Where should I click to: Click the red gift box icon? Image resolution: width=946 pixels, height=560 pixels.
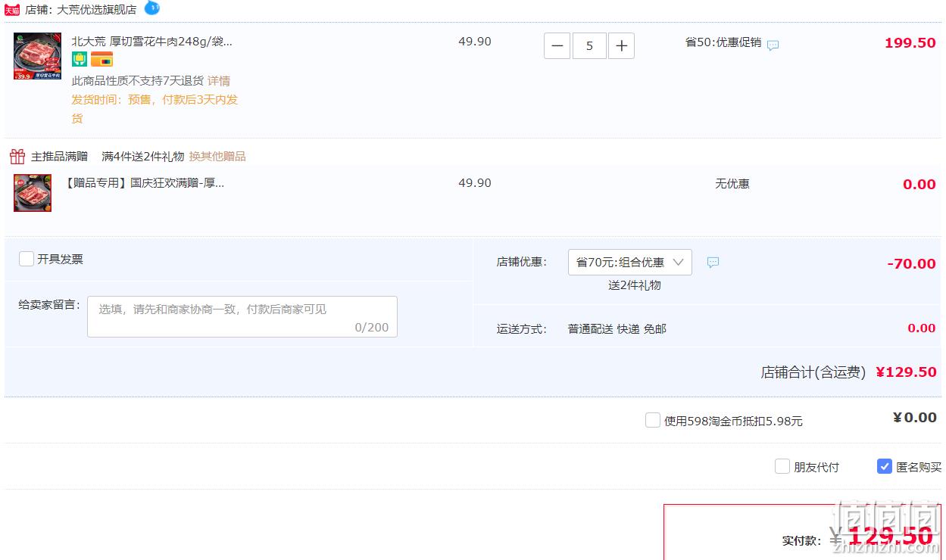tap(17, 157)
